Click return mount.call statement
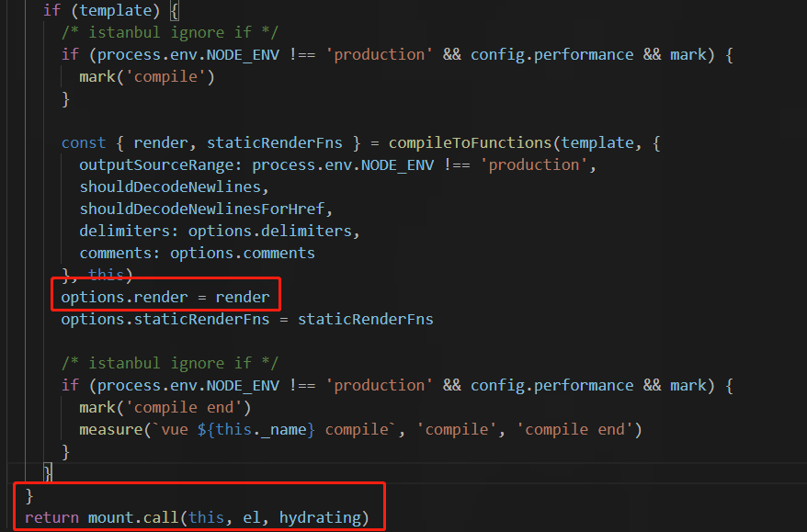Image resolution: width=807 pixels, height=532 pixels. click(197, 517)
